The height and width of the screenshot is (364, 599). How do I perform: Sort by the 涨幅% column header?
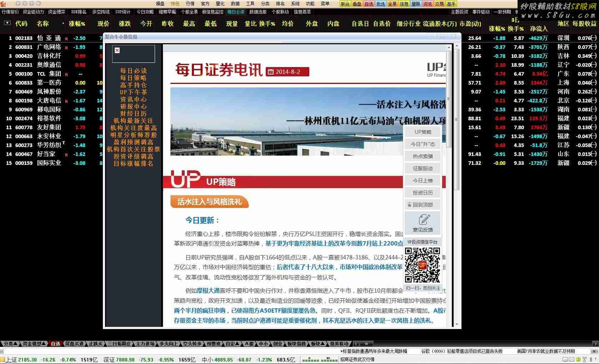[77, 24]
